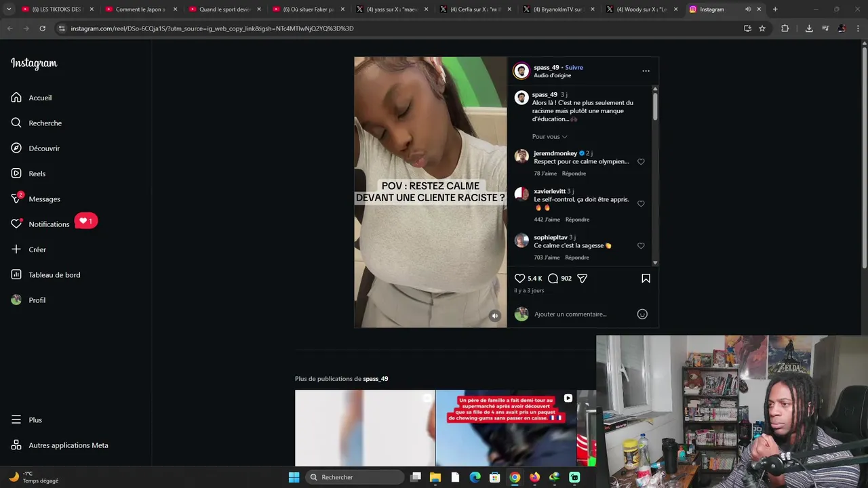Open Audio d'origine link
The width and height of the screenshot is (868, 488).
pos(552,75)
